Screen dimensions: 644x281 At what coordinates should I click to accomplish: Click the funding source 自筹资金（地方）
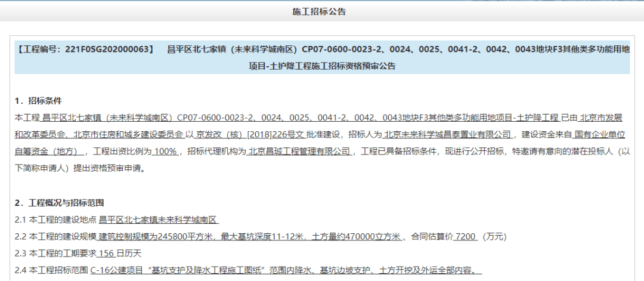pos(47,151)
